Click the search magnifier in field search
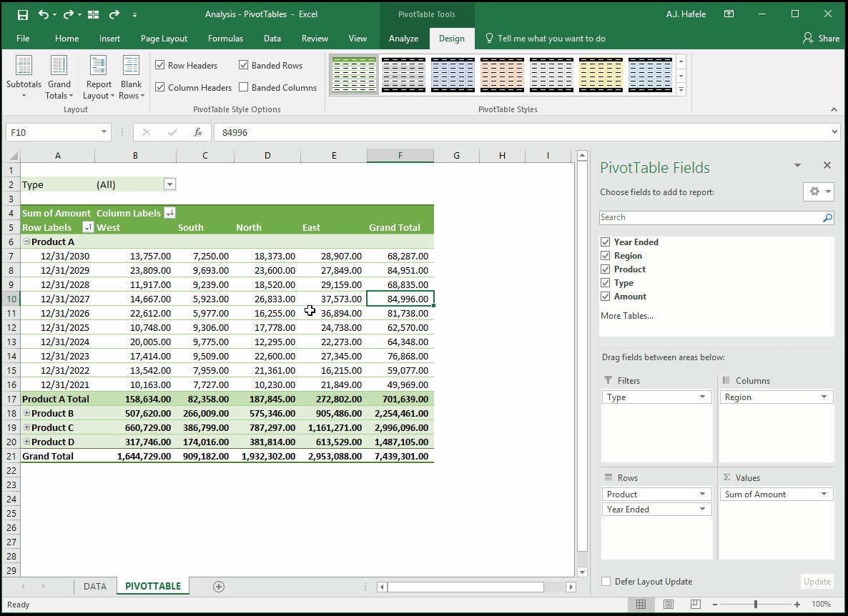The height and width of the screenshot is (616, 848). [827, 218]
